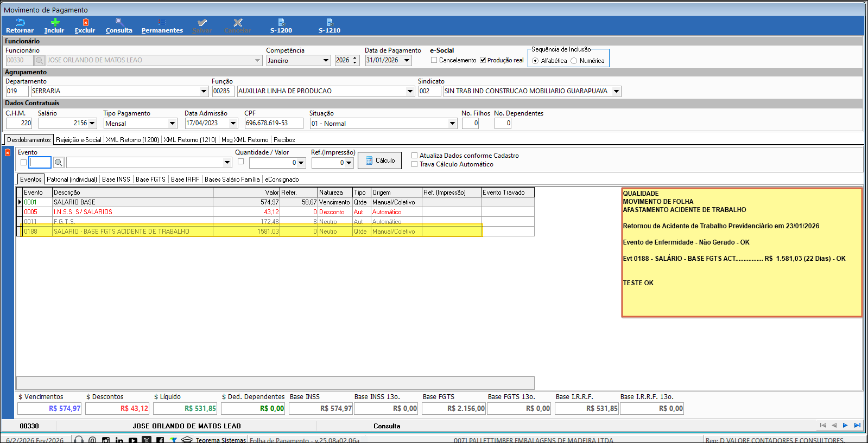The width and height of the screenshot is (868, 443).
Task: Go to next record arrow
Action: 845,426
